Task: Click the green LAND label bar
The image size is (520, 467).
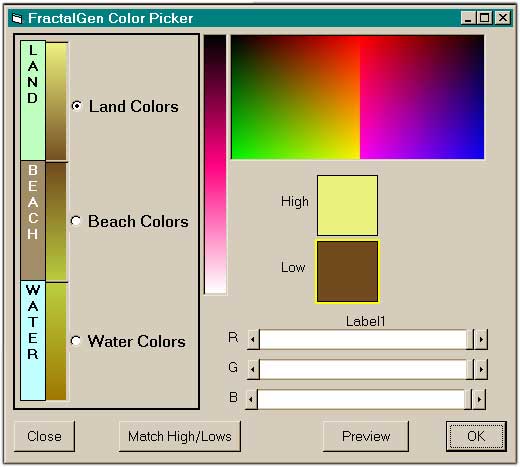Action: coord(33,100)
